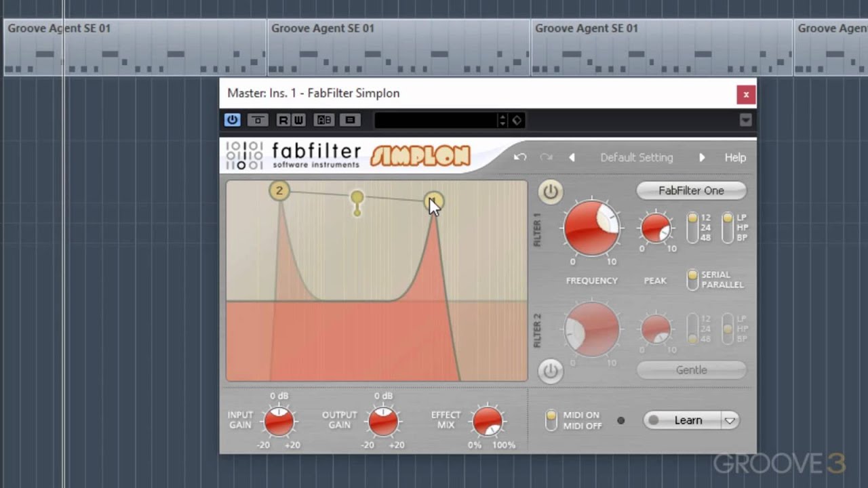The height and width of the screenshot is (488, 868).
Task: Click Filter 1 slope 12/24/48 switch
Action: [692, 228]
